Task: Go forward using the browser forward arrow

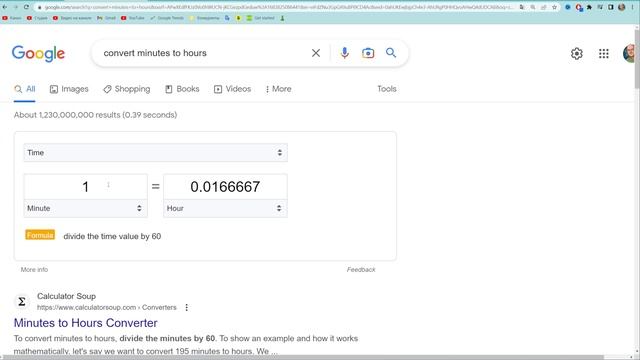Action: 16,7
